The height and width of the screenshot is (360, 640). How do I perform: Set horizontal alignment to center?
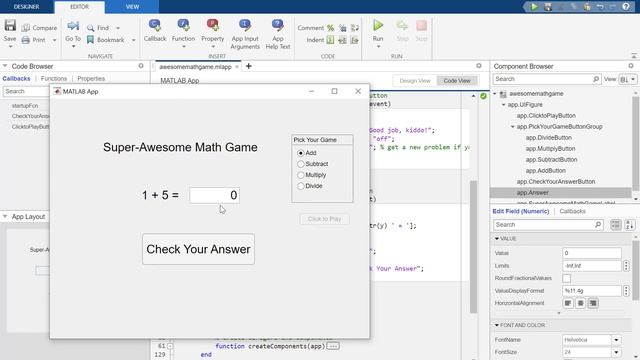click(x=580, y=303)
